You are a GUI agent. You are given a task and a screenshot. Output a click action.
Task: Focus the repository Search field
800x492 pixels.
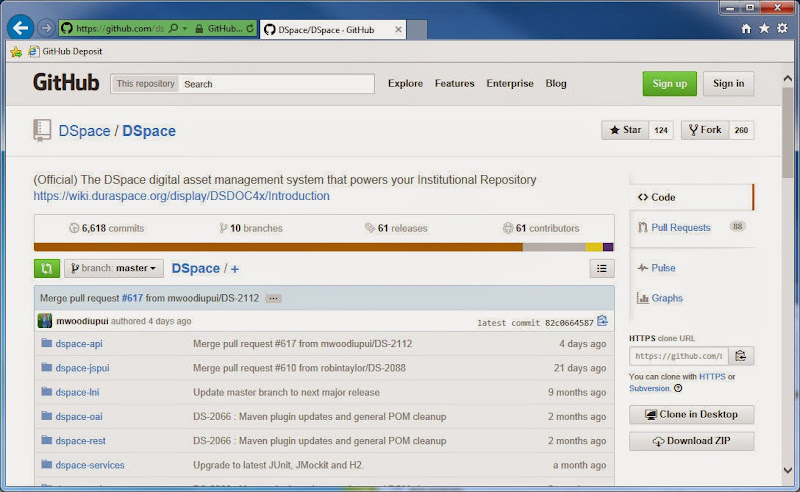coord(276,84)
